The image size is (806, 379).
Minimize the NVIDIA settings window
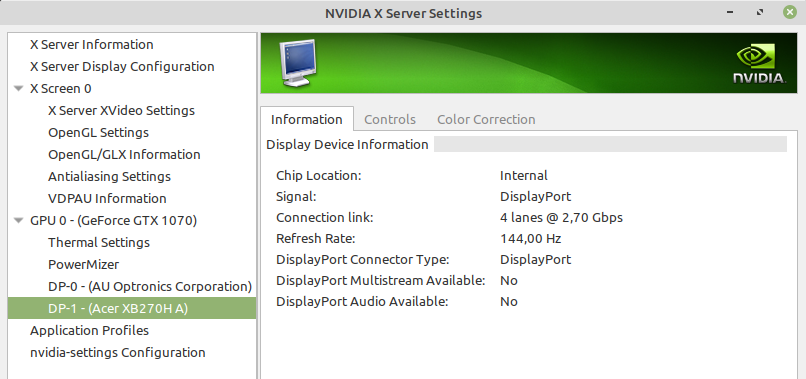(x=730, y=12)
